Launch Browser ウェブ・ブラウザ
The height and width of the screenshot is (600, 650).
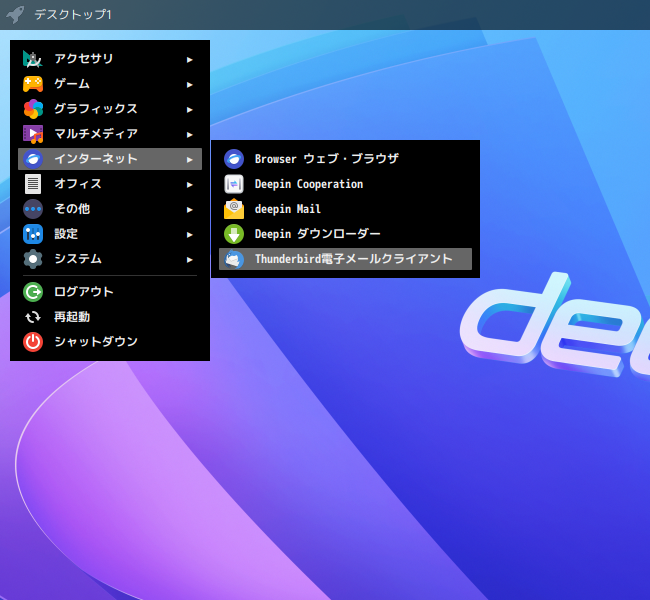tap(345, 159)
